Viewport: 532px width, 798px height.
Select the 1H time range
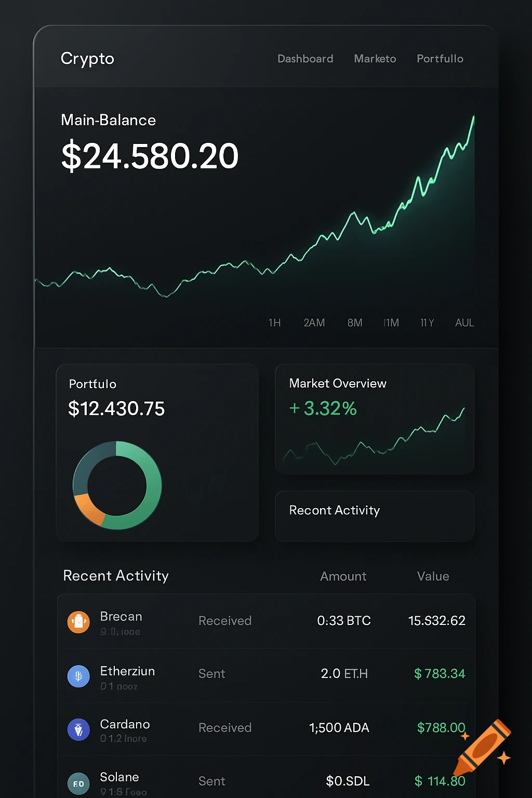coord(274,323)
